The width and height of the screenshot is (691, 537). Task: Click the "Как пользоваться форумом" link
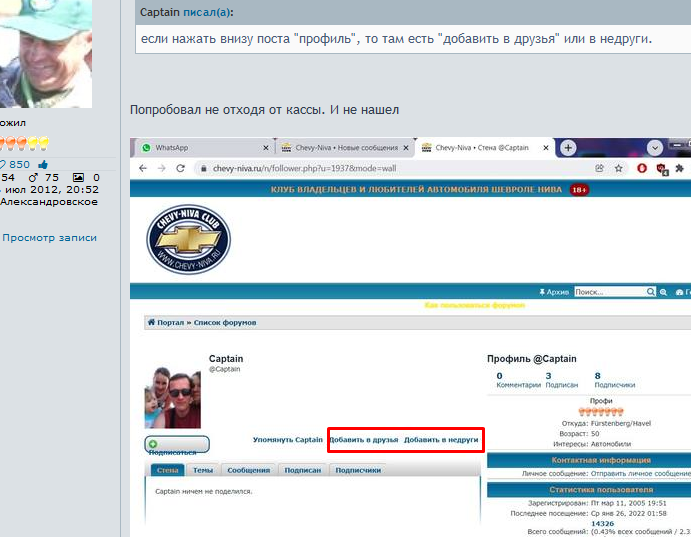pyautogui.click(x=475, y=305)
